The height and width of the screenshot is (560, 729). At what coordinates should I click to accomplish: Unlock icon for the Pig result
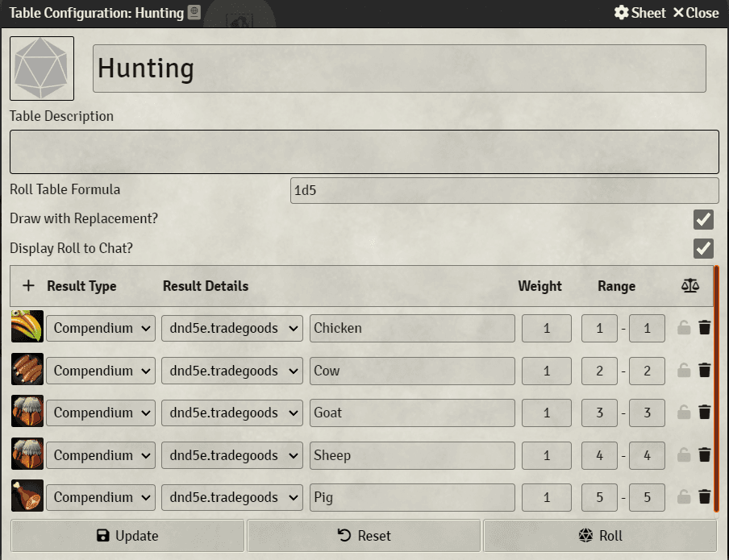click(x=684, y=497)
